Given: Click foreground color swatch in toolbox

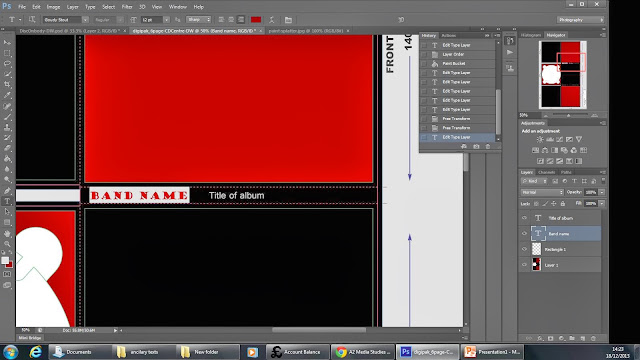Looking at the screenshot, I should click(x=5, y=260).
